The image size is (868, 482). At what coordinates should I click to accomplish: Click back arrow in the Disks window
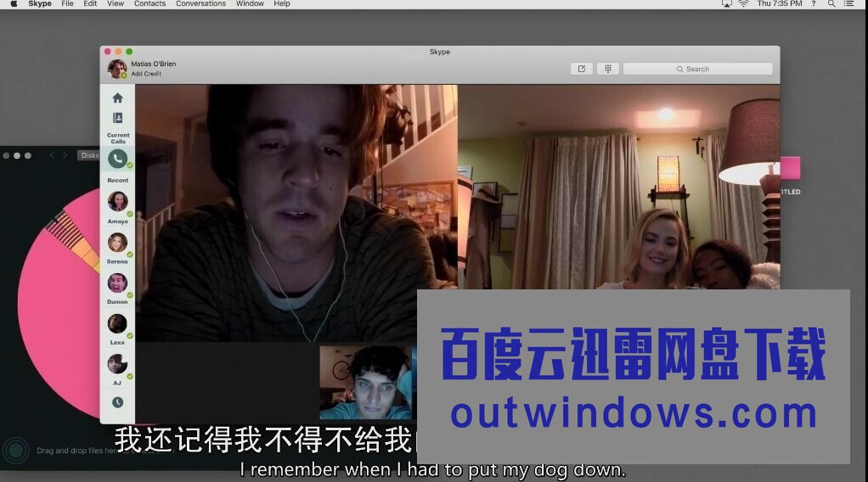pos(52,155)
